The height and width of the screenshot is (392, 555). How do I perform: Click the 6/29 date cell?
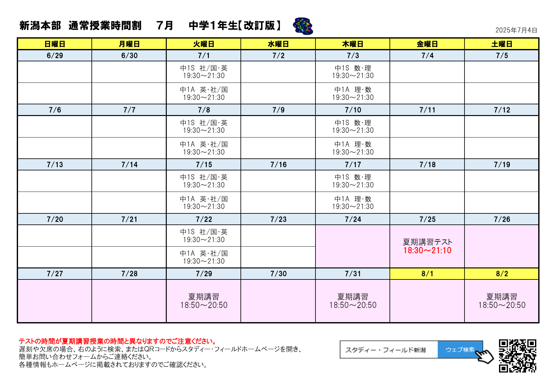(55, 55)
